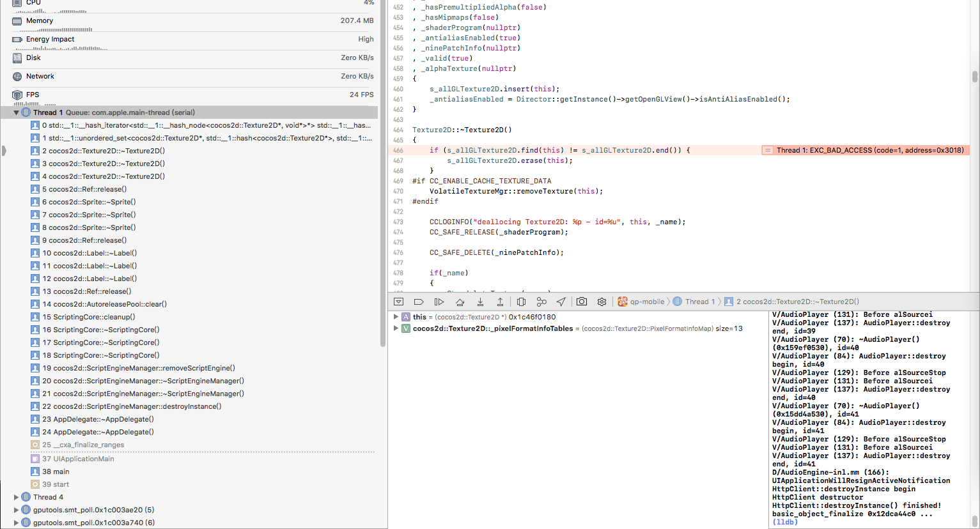This screenshot has width=980, height=529.
Task: Select frame 19 removeScriptEngine()
Action: pyautogui.click(x=133, y=368)
